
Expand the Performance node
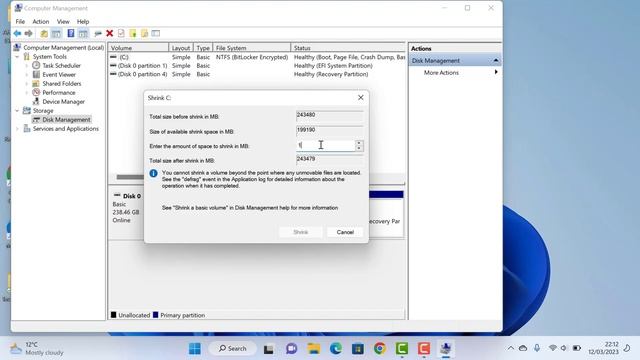[x=27, y=93]
